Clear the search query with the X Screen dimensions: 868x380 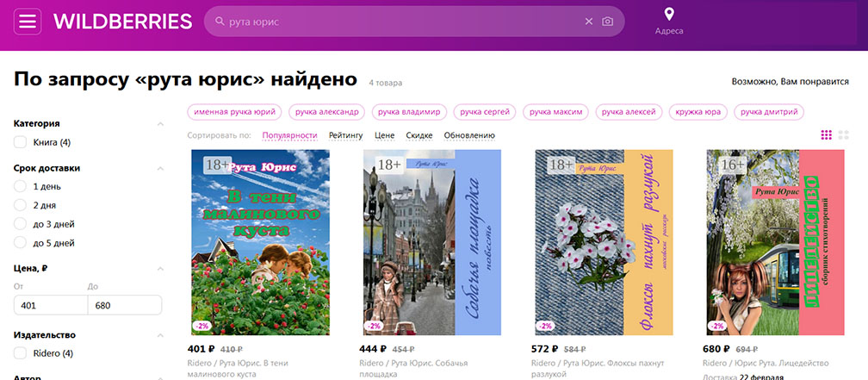(589, 22)
